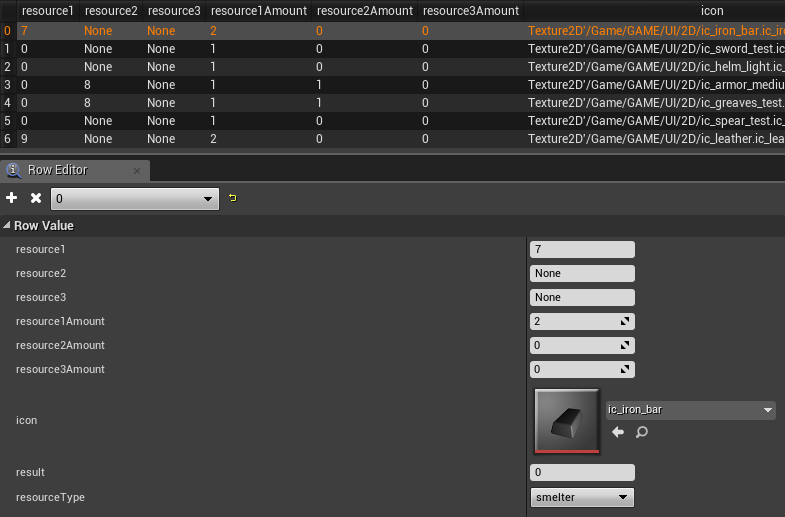The width and height of the screenshot is (785, 517).
Task: Click the browse to asset magnifier icon
Action: [x=642, y=432]
